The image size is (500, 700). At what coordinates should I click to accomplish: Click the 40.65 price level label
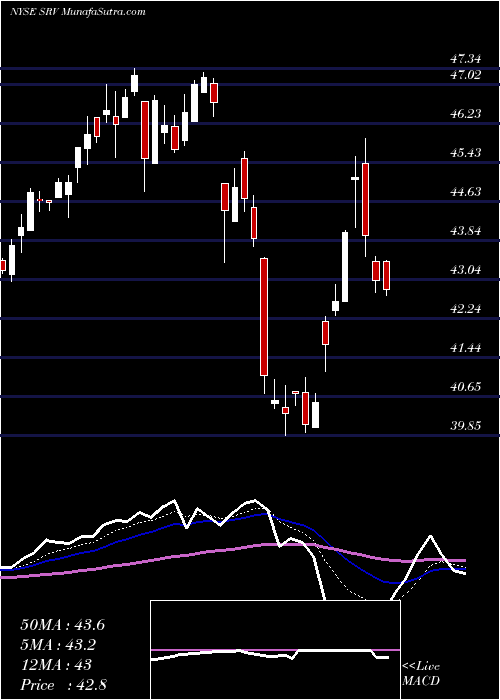click(x=465, y=387)
